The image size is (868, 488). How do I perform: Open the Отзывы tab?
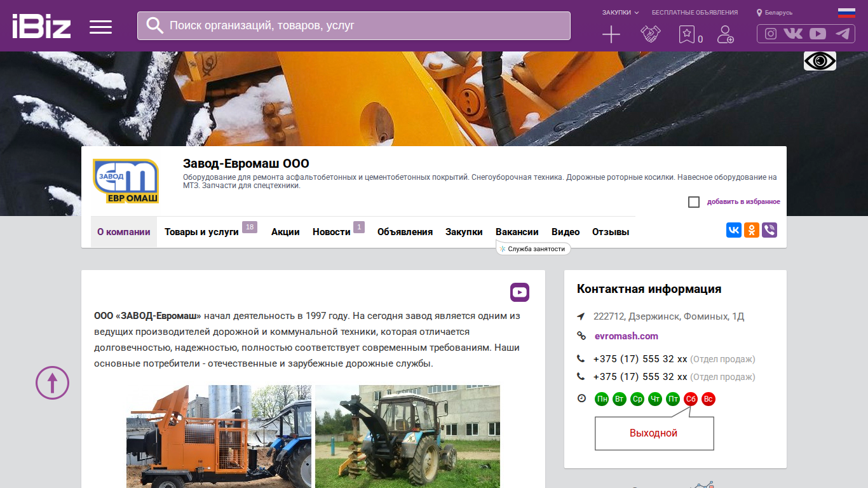point(611,232)
